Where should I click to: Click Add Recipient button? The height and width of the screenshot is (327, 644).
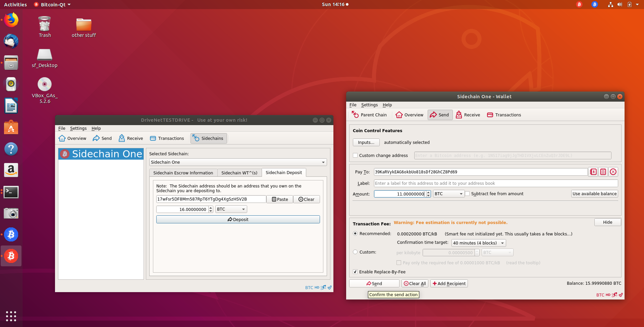coord(449,283)
